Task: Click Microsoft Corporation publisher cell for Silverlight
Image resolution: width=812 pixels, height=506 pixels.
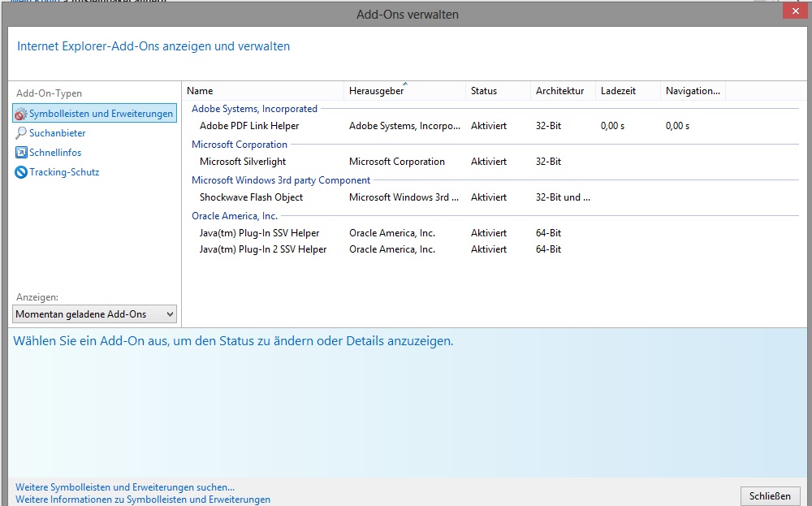Action: coord(397,162)
